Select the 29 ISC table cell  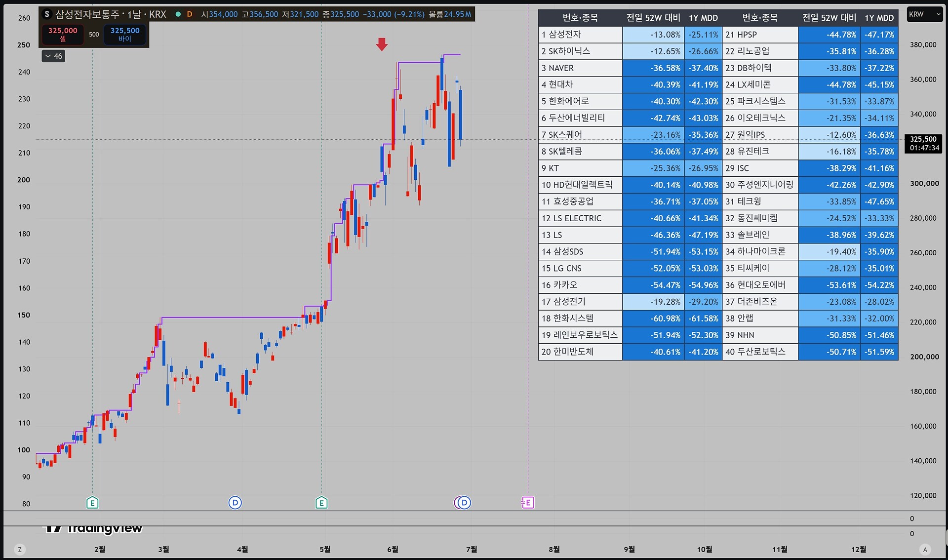[x=760, y=168]
